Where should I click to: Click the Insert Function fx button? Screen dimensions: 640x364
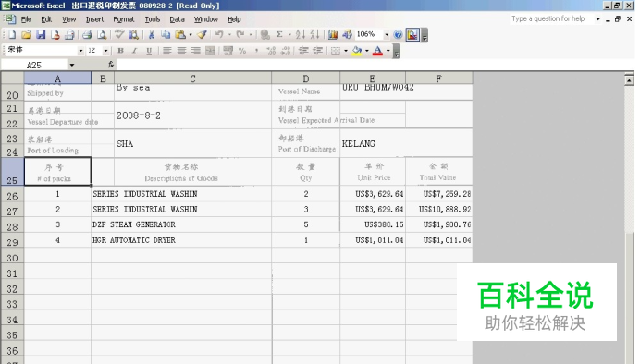point(111,65)
